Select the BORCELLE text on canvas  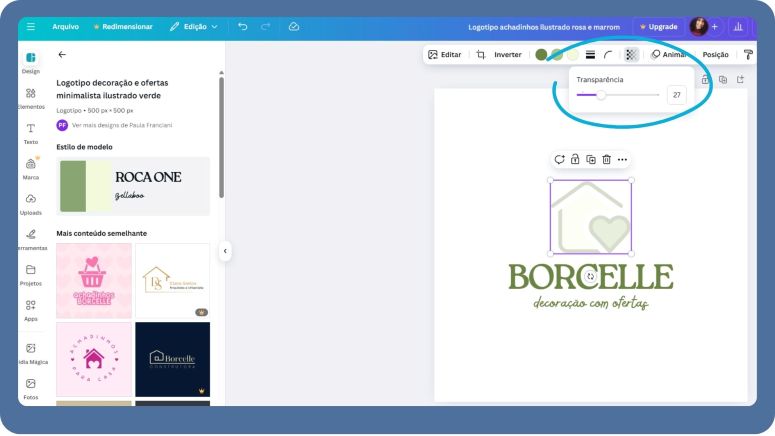(591, 277)
